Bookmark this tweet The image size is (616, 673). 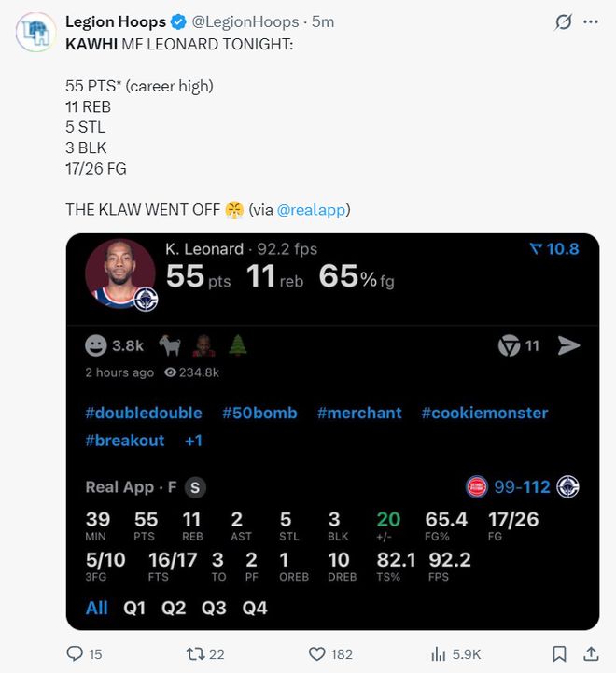click(559, 654)
